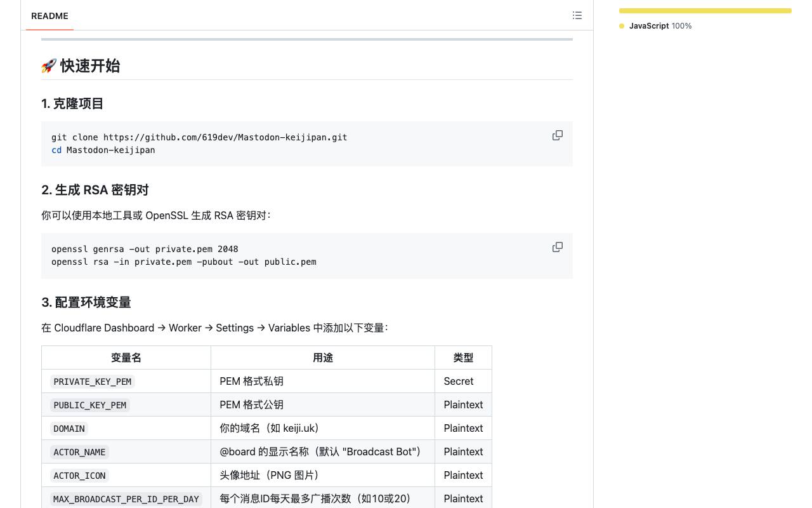Image resolution: width=812 pixels, height=508 pixels.
Task: Copy the git clone code block
Action: pos(558,135)
